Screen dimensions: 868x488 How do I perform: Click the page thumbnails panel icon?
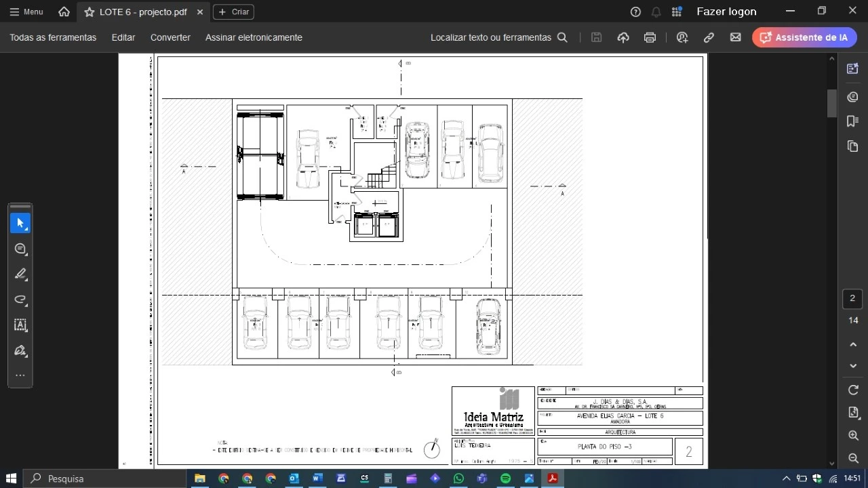[852, 146]
